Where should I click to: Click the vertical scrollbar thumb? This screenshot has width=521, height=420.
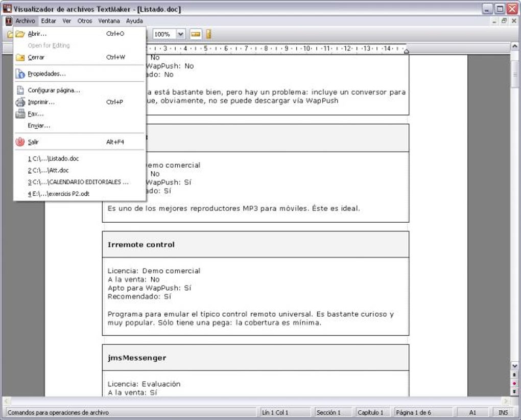[x=514, y=74]
